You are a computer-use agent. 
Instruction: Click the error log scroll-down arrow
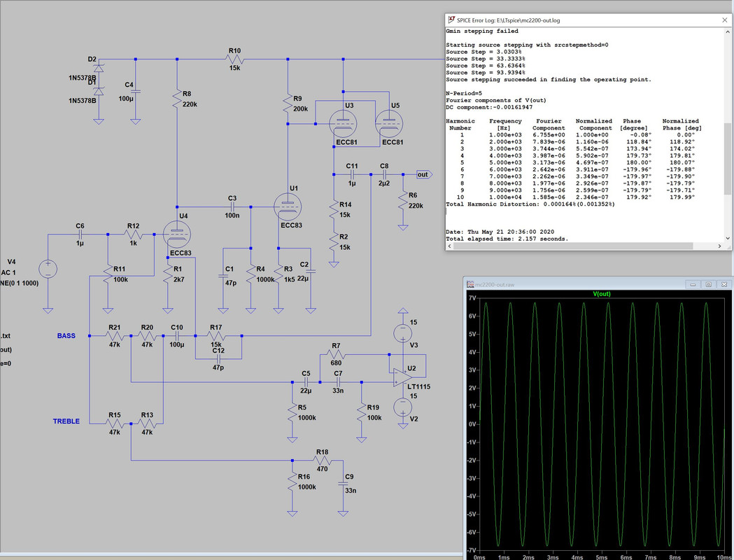[x=728, y=238]
